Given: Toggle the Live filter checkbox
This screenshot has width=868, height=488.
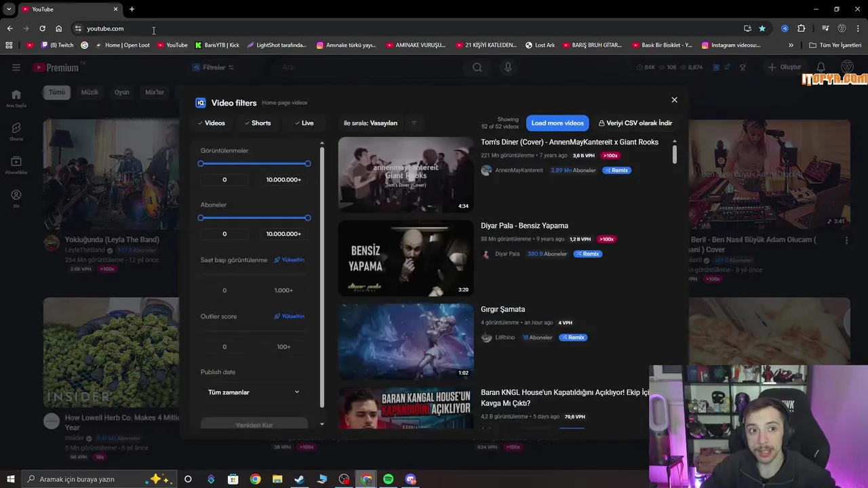Looking at the screenshot, I should point(304,123).
